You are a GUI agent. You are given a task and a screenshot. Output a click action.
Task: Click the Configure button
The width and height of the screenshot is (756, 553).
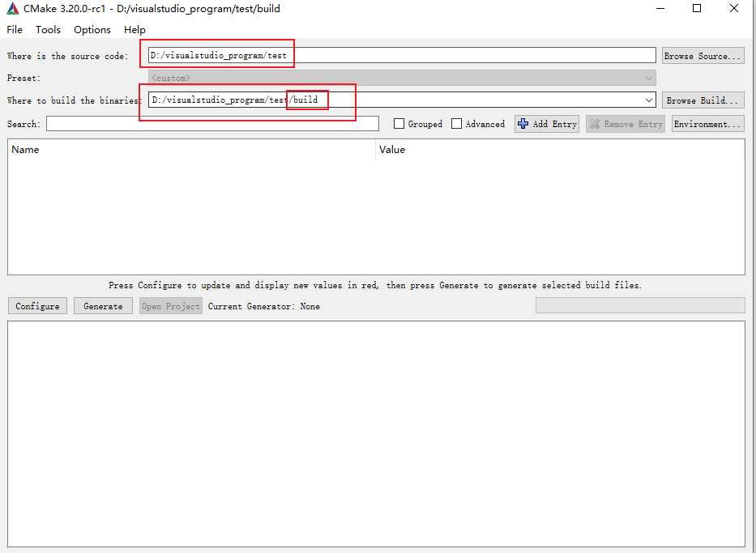pyautogui.click(x=37, y=306)
